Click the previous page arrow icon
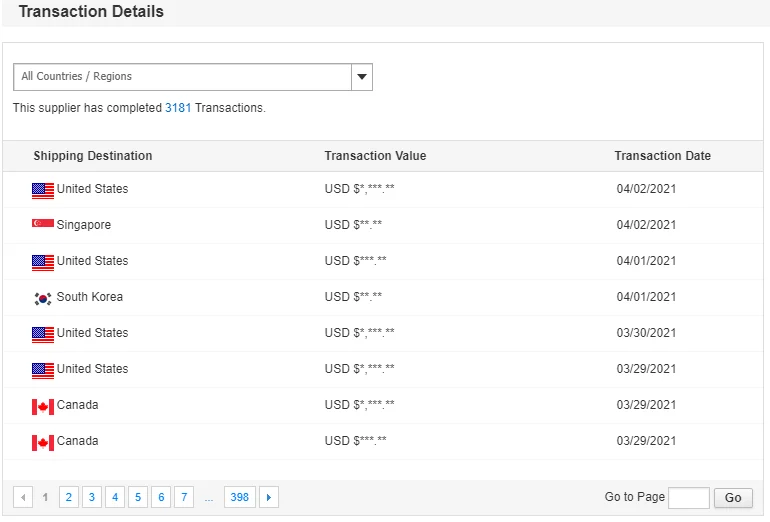 click(23, 497)
